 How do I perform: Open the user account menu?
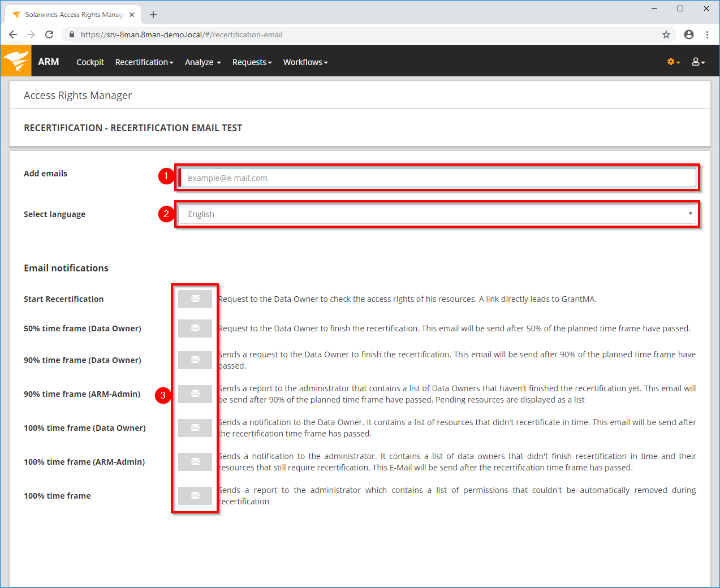pyautogui.click(x=698, y=62)
